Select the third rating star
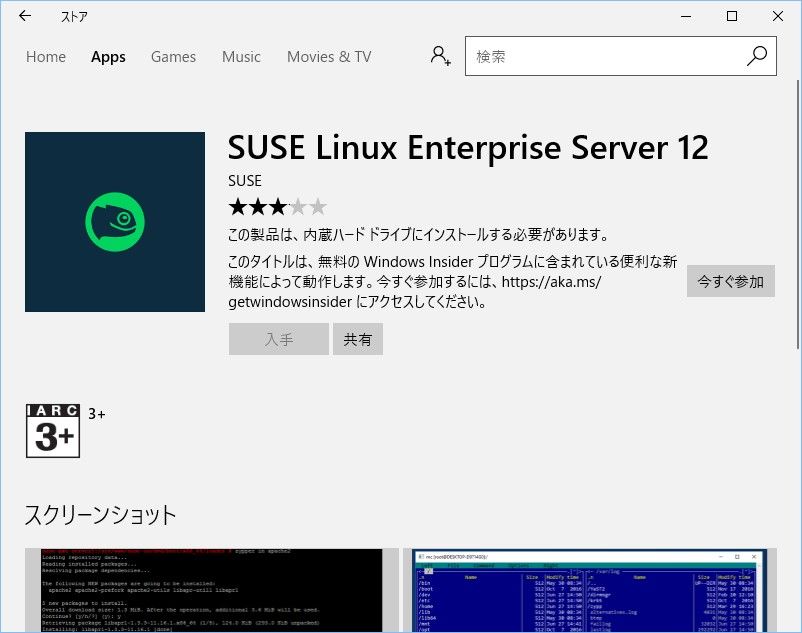This screenshot has width=802, height=633. [277, 206]
